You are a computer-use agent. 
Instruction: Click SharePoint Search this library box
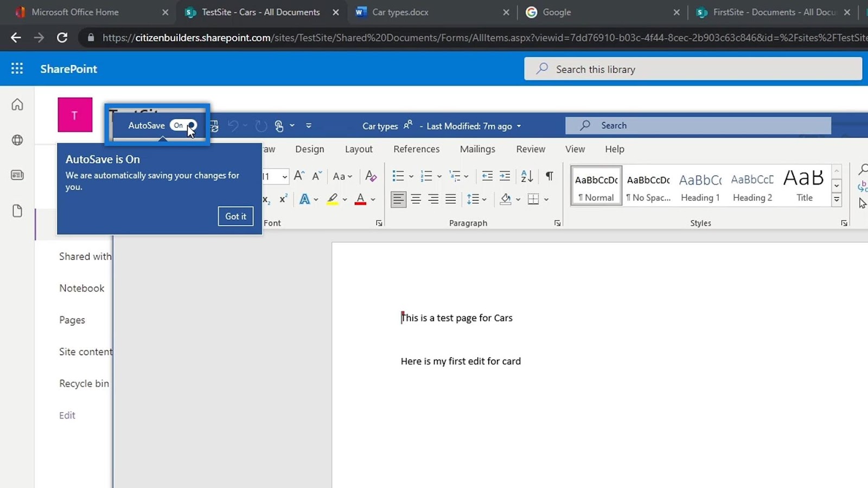pos(693,69)
